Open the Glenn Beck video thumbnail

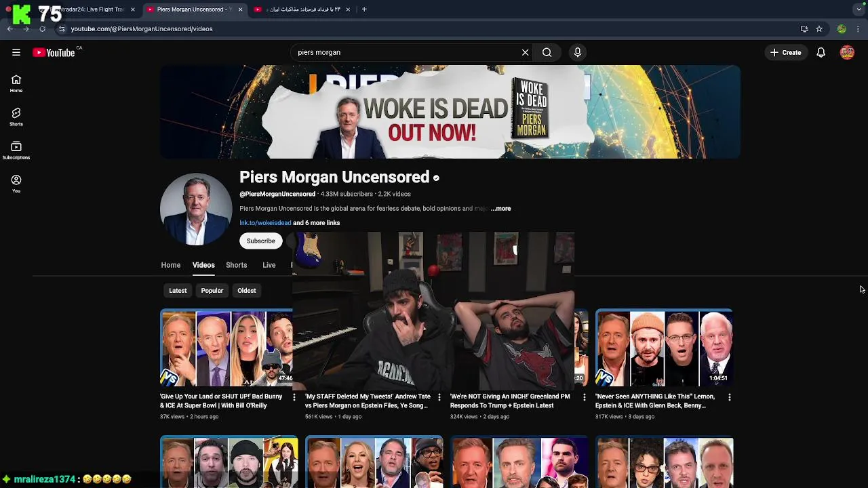click(x=664, y=348)
